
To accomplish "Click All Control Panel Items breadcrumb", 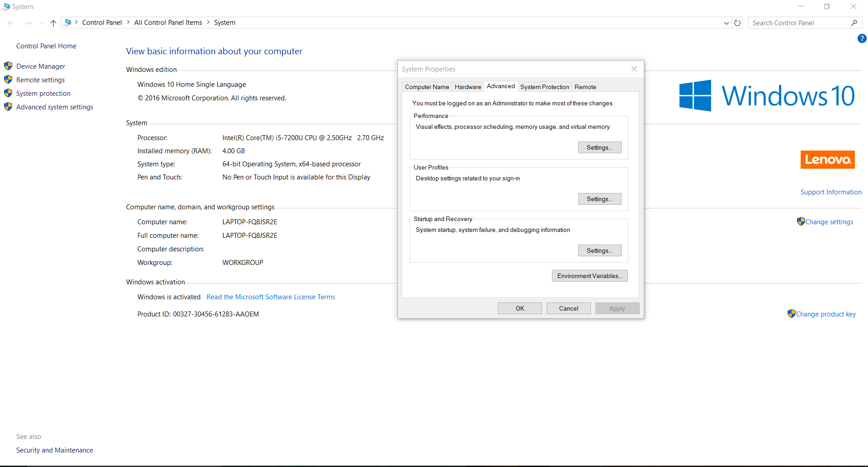I will click(168, 23).
